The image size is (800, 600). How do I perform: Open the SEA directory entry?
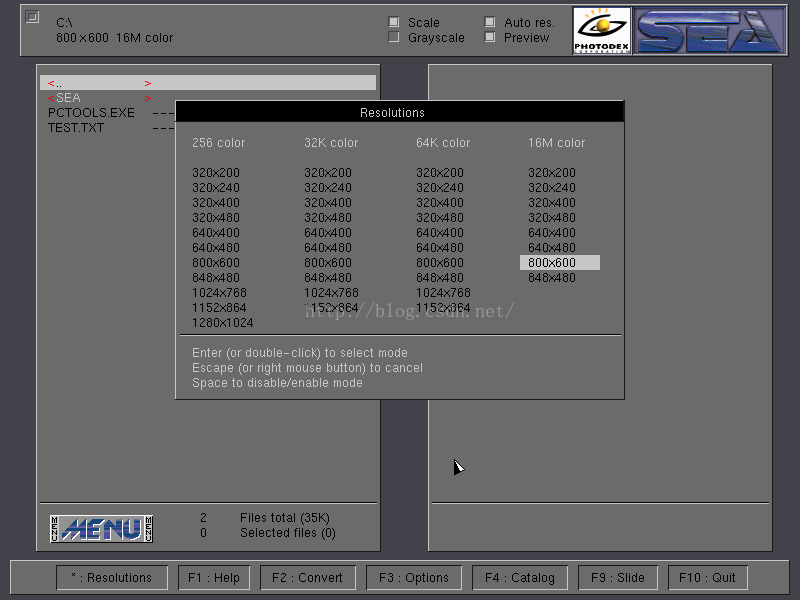pos(99,97)
